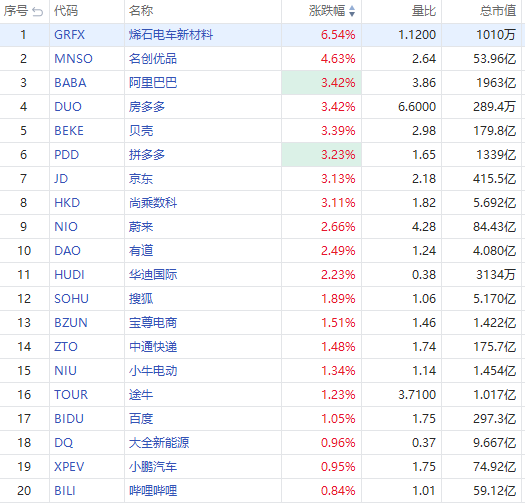Image resolution: width=525 pixels, height=503 pixels.
Task: Sort by 总市值 column header
Action: (498, 11)
